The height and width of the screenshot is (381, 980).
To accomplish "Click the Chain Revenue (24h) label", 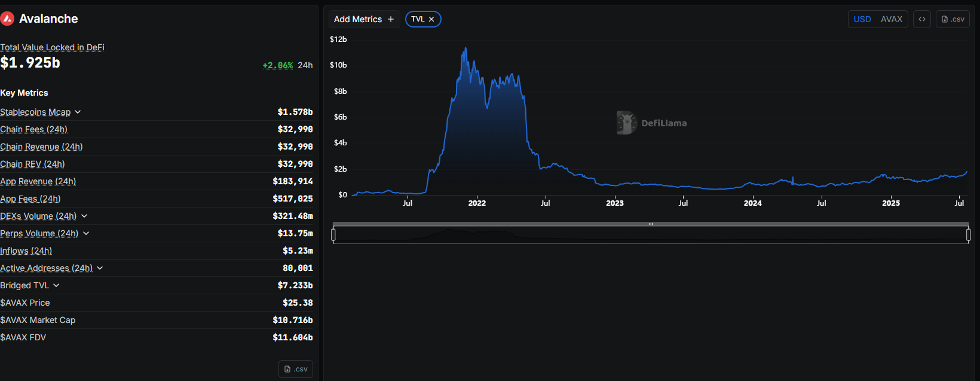I will [x=41, y=147].
